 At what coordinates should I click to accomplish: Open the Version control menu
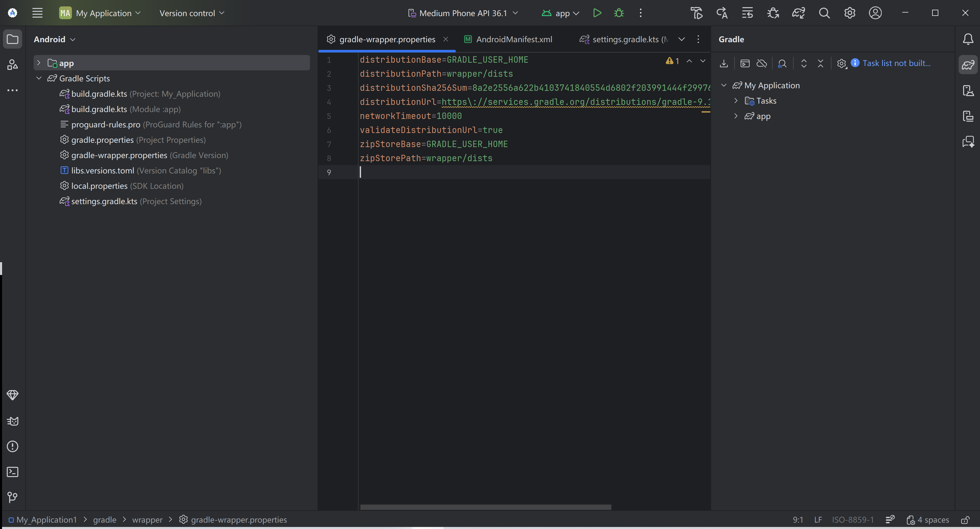point(192,13)
